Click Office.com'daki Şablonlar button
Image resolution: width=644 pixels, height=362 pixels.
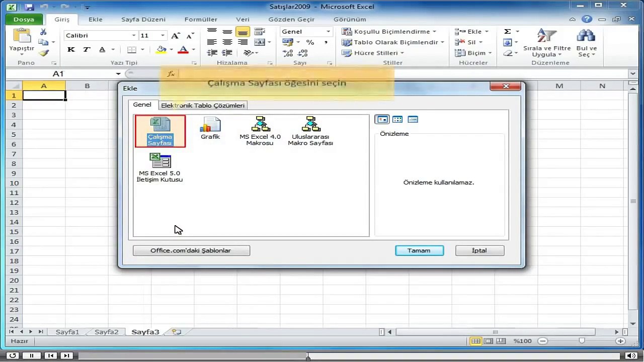click(x=191, y=250)
